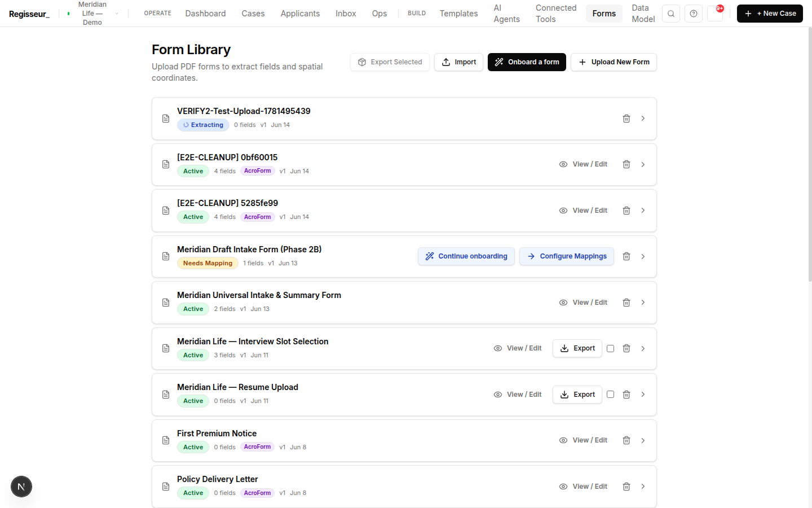Select checkbox for Meridian Life — Resume Upload
The width and height of the screenshot is (812, 508).
(610, 395)
